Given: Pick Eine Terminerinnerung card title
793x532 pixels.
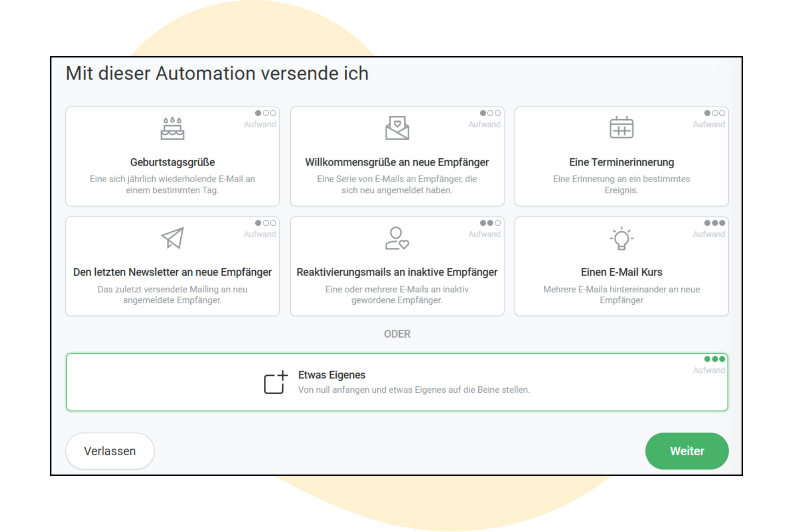Looking at the screenshot, I should click(x=621, y=162).
